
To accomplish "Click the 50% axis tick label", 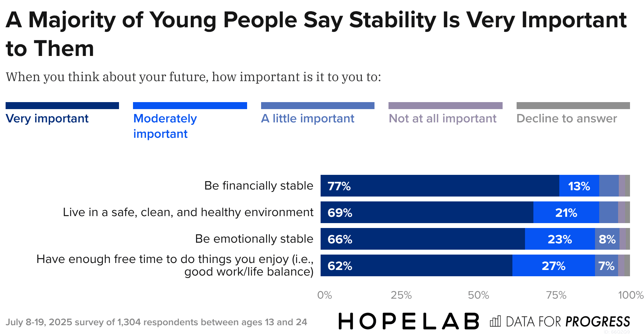I will (x=478, y=295).
